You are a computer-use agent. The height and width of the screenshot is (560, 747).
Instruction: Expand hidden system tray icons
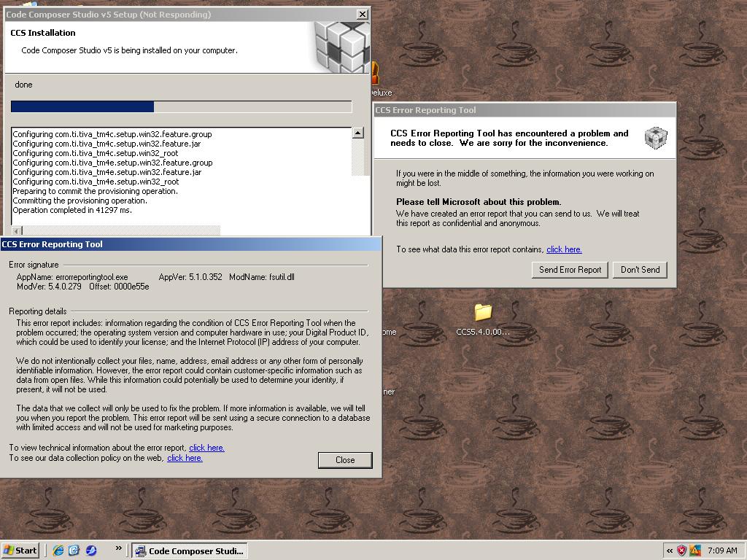tap(670, 551)
